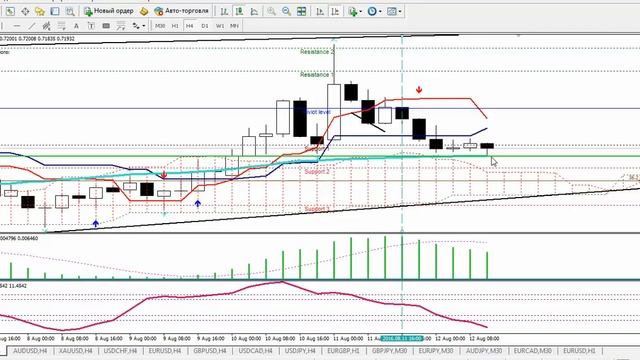The height and width of the screenshot is (360, 640).
Task: Open the EURCAD,M30 chart tab
Action: (532, 351)
